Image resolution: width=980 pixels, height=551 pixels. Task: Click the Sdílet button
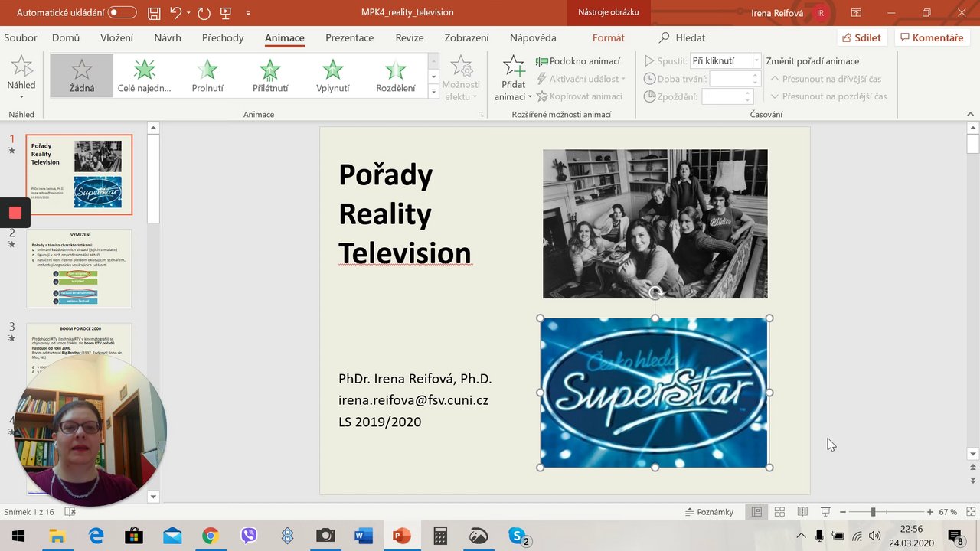pos(862,37)
